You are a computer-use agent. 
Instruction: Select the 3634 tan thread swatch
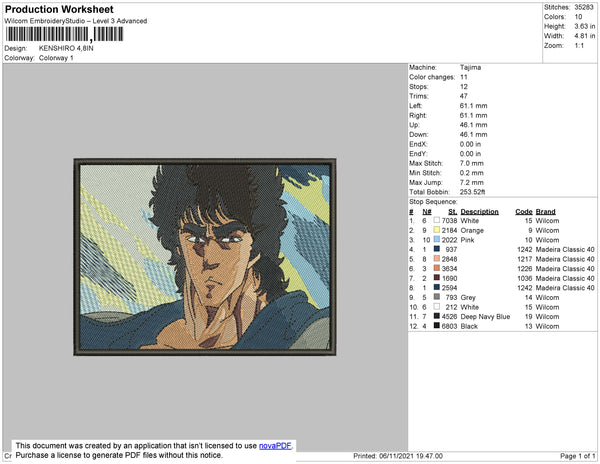437,268
